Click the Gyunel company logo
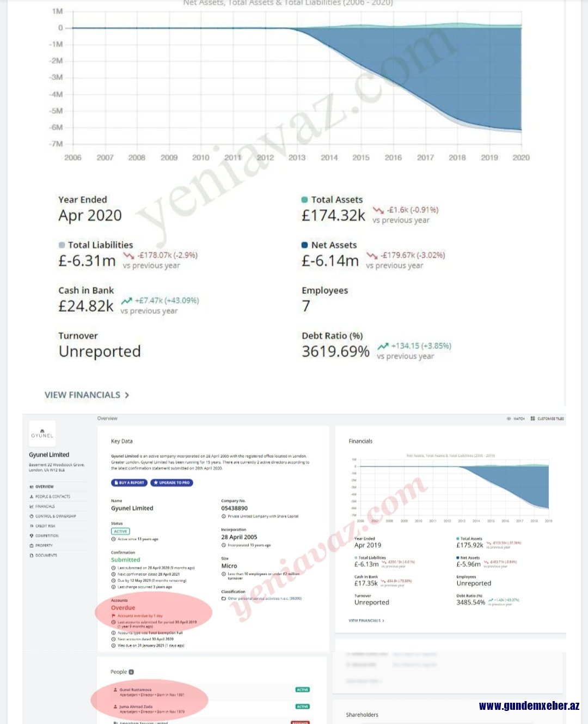 [42, 434]
